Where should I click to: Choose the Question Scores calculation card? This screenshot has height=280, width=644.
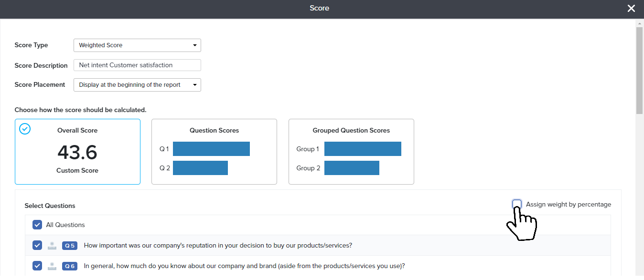tap(214, 152)
